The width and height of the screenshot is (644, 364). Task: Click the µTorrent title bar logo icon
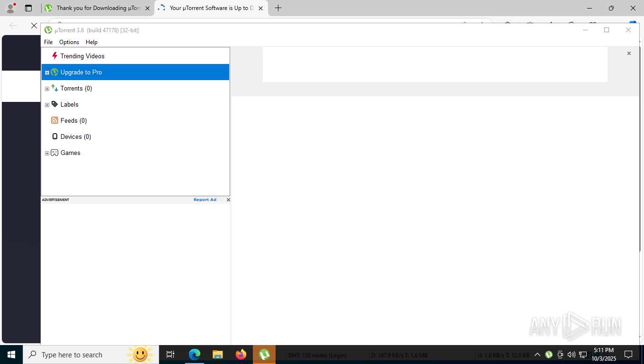(48, 30)
